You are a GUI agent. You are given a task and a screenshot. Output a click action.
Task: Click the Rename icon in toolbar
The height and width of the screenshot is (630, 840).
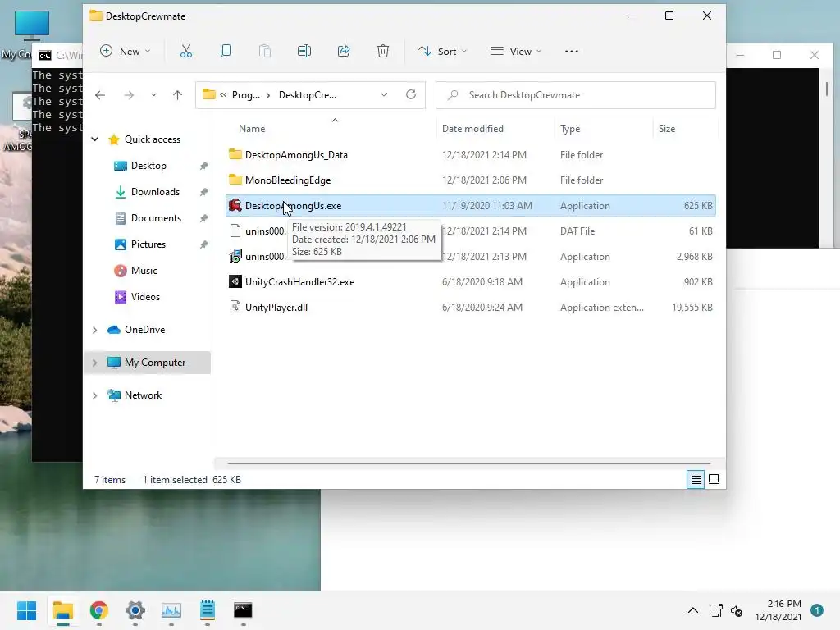(304, 52)
